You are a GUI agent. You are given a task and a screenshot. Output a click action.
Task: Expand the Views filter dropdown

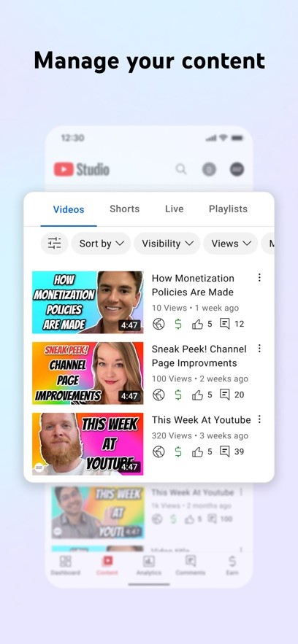pos(231,244)
